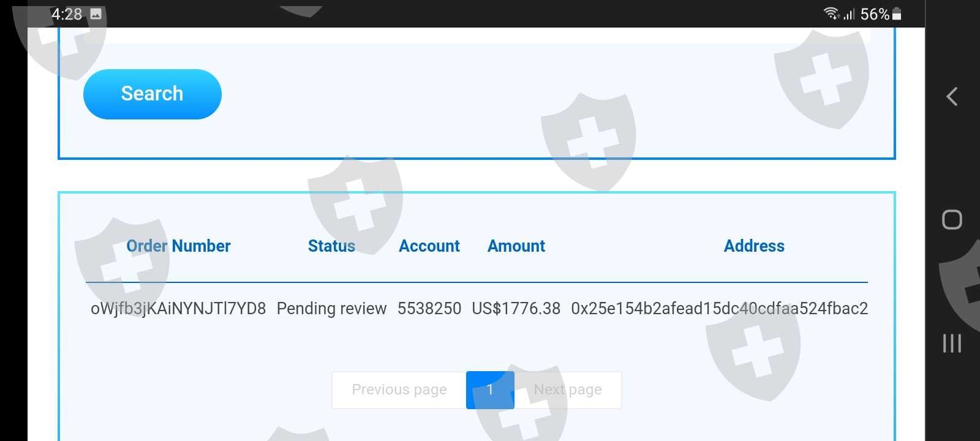Select order number oWjfb3jKAiNYNJTI7YD8
Screen dimensions: 980x441
pos(178,308)
